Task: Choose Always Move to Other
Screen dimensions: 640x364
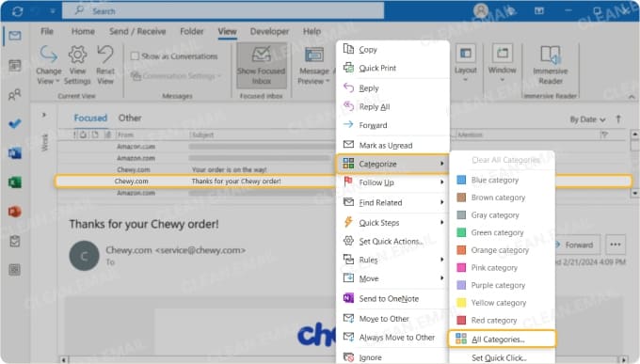Action: 392,338
